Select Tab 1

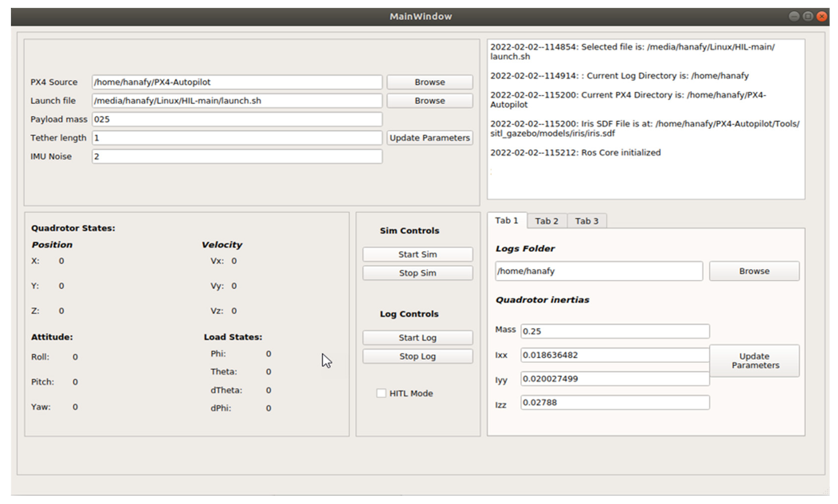click(x=506, y=221)
